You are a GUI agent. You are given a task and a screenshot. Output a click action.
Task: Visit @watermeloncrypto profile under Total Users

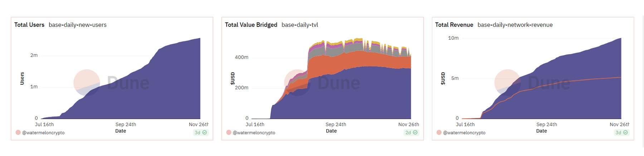[x=43, y=133]
